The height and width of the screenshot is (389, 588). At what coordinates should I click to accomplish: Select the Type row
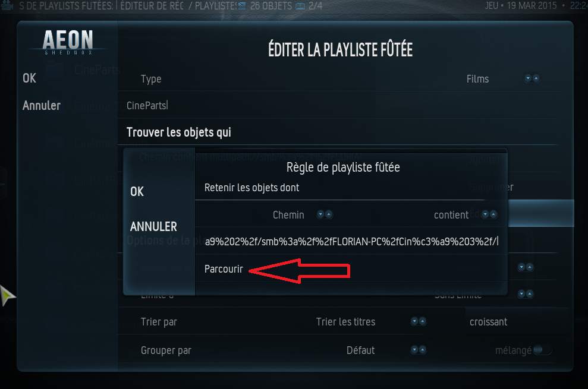[x=339, y=79]
